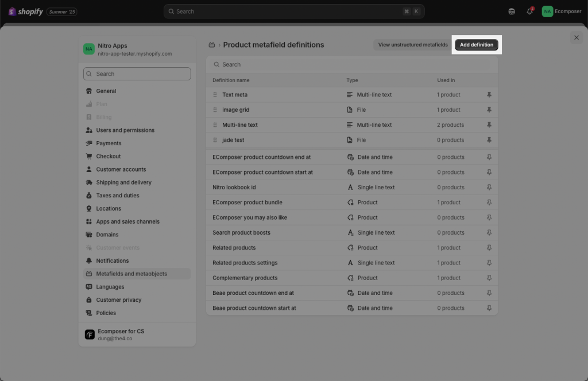The image size is (588, 381).
Task: Open the Sidekick assistant icon in top bar
Action: (x=512, y=11)
